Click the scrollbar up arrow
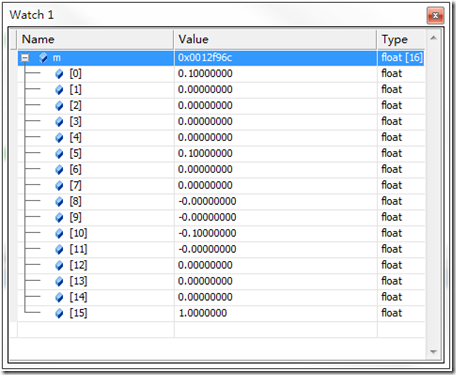 pyautogui.click(x=433, y=38)
